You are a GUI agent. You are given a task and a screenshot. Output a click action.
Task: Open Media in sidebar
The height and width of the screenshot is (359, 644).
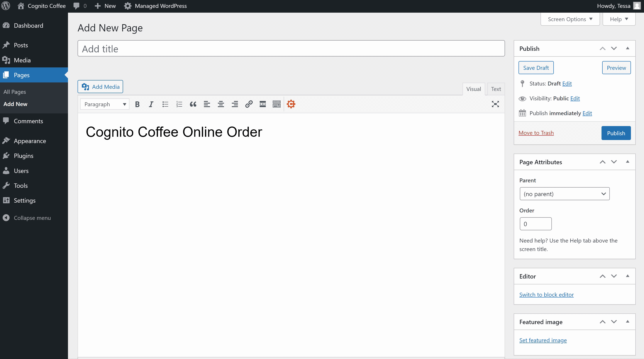pyautogui.click(x=34, y=60)
